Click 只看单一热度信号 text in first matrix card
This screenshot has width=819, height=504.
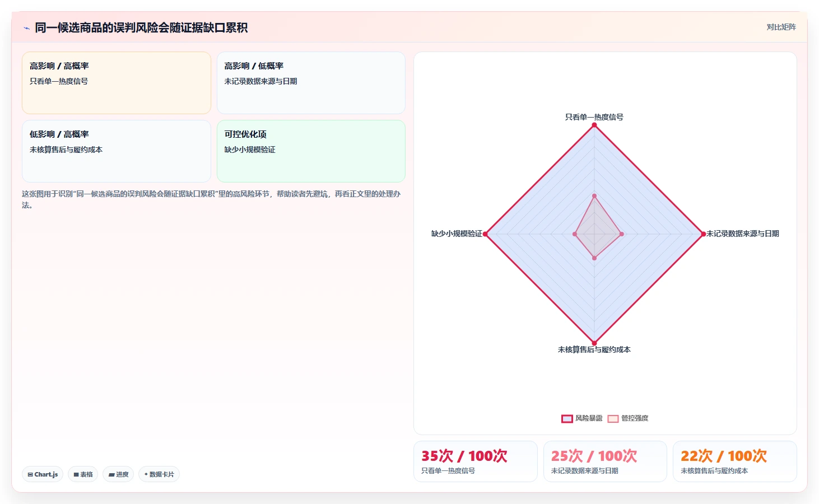[x=59, y=81]
